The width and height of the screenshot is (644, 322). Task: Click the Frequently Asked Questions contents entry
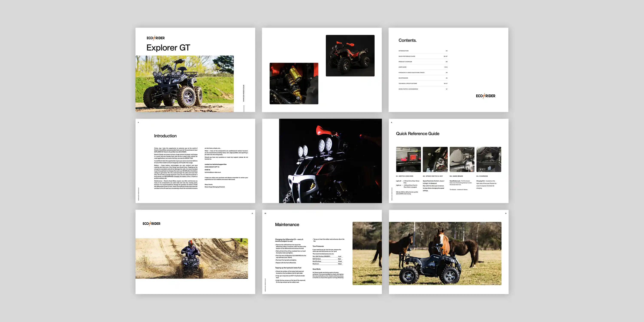[x=411, y=73]
